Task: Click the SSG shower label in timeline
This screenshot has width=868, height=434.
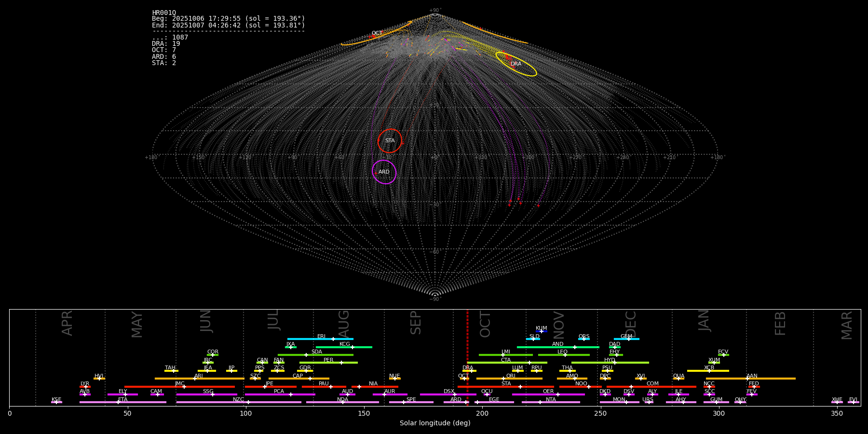Action: (x=208, y=392)
